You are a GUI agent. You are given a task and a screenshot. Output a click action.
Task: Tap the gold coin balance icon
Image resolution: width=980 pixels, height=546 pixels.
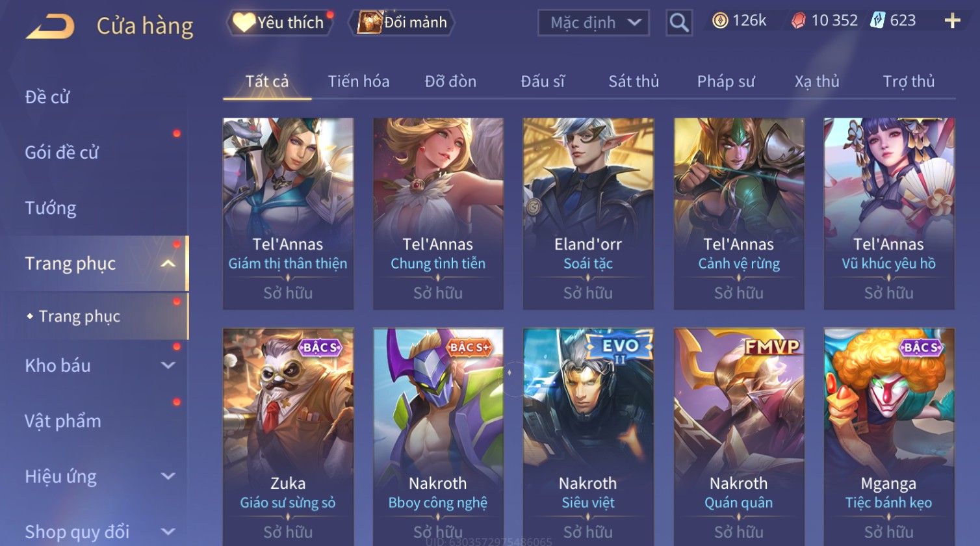(x=720, y=21)
